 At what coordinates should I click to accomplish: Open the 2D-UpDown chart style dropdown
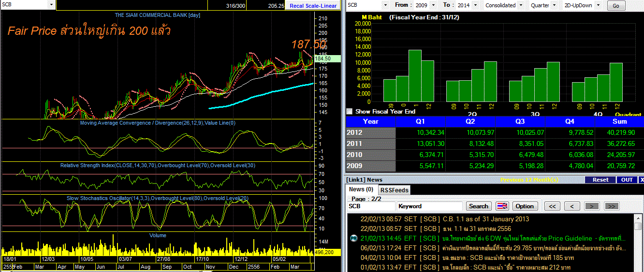pos(598,5)
